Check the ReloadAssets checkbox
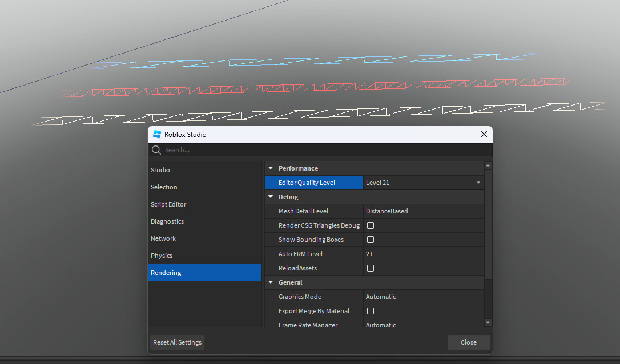Viewport: 620px width, 364px height. [371, 268]
